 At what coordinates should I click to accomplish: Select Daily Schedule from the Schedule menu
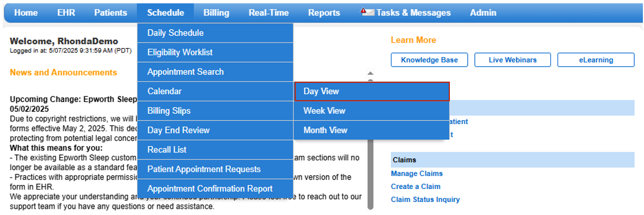pos(215,33)
